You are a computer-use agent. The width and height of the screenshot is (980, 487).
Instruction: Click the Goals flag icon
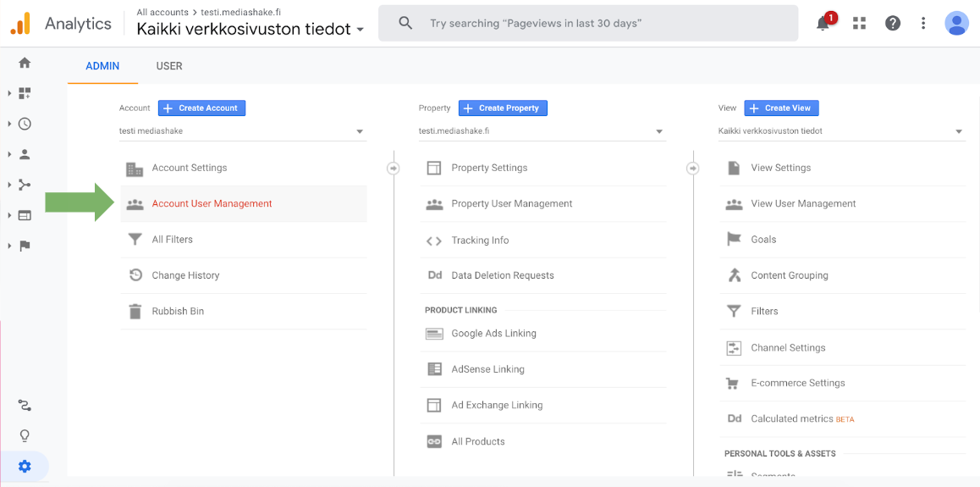[x=734, y=240]
